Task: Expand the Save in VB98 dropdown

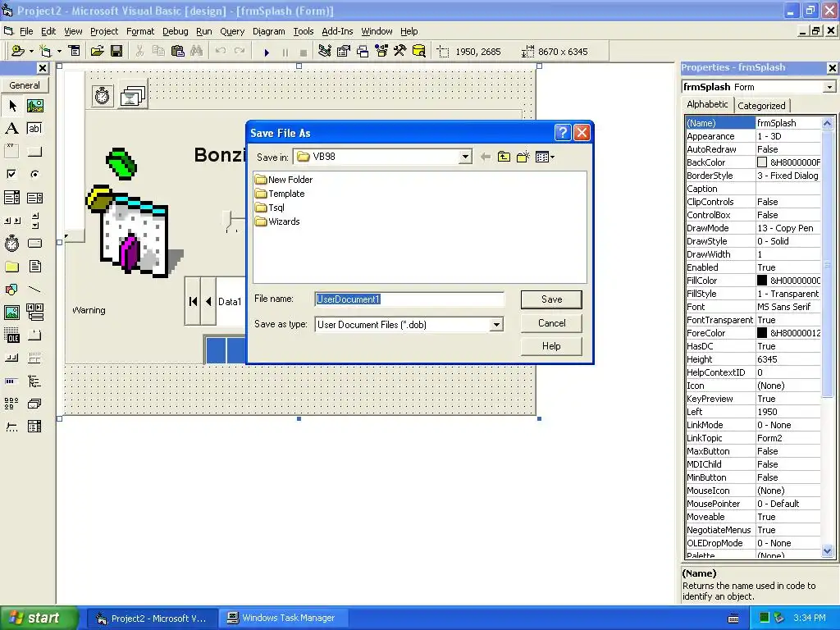Action: tap(465, 157)
